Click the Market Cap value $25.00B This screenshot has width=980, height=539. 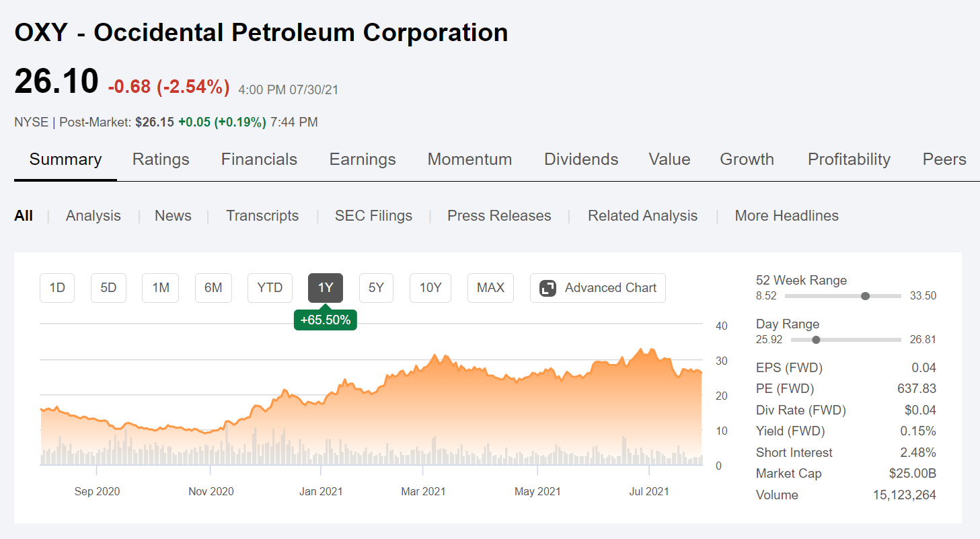coord(913,474)
